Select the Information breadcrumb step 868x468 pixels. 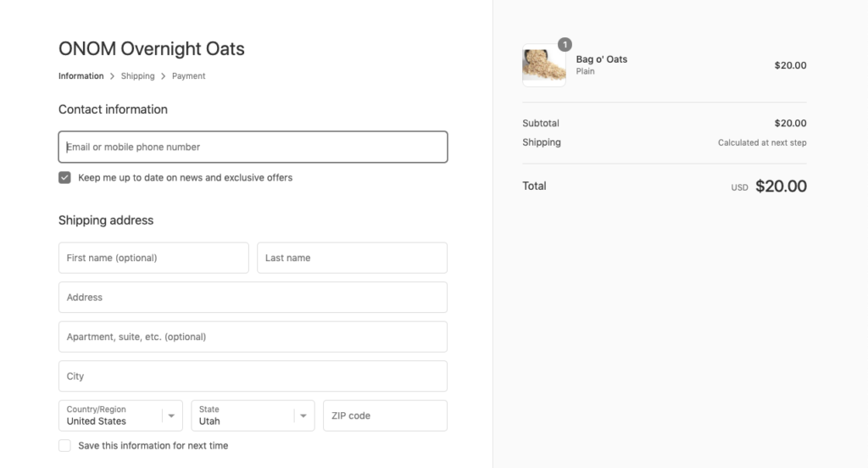pos(81,76)
